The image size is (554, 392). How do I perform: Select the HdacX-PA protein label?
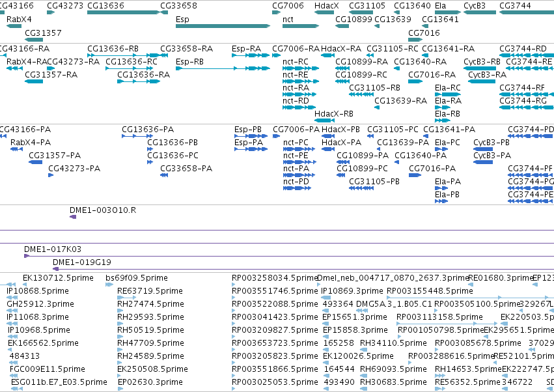[x=341, y=143]
